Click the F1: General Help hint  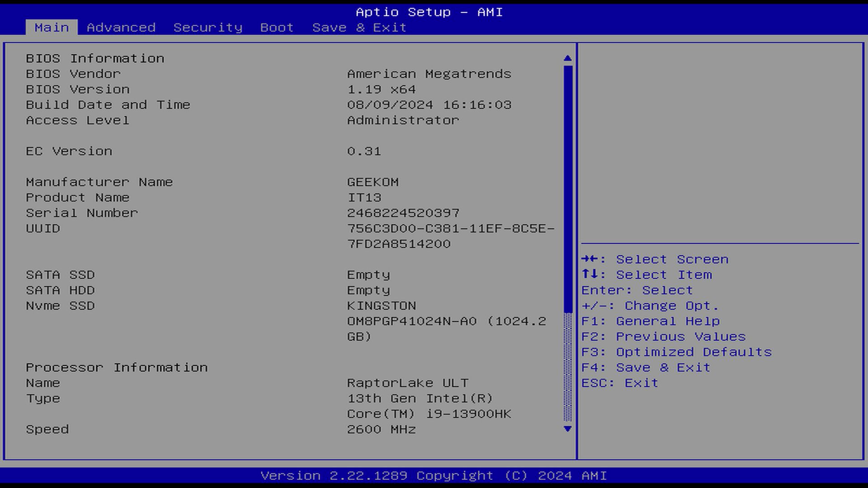click(x=650, y=321)
